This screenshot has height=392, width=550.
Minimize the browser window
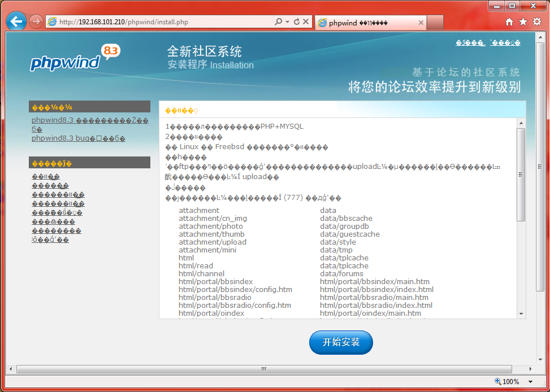[x=497, y=6]
